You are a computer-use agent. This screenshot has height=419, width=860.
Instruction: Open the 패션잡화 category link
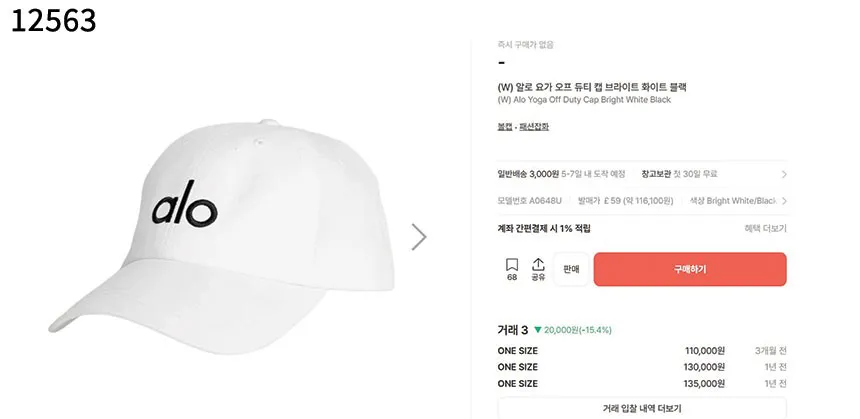533,127
